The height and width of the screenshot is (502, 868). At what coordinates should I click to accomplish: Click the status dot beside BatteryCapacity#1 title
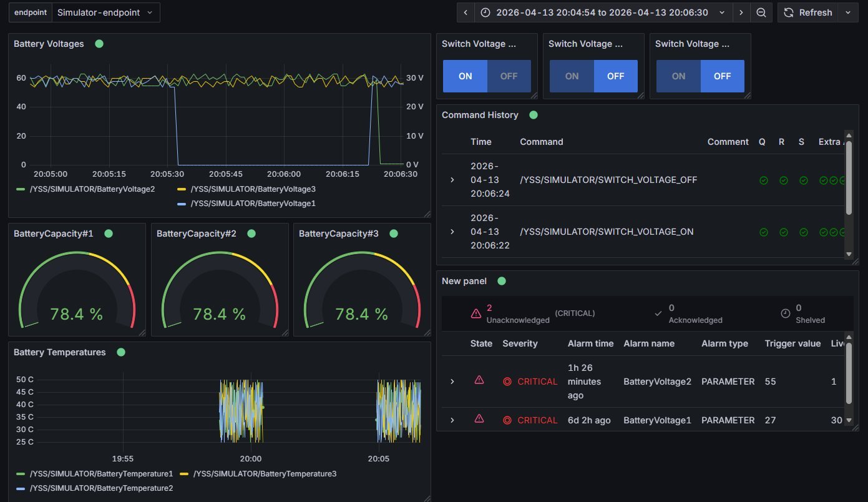[109, 234]
